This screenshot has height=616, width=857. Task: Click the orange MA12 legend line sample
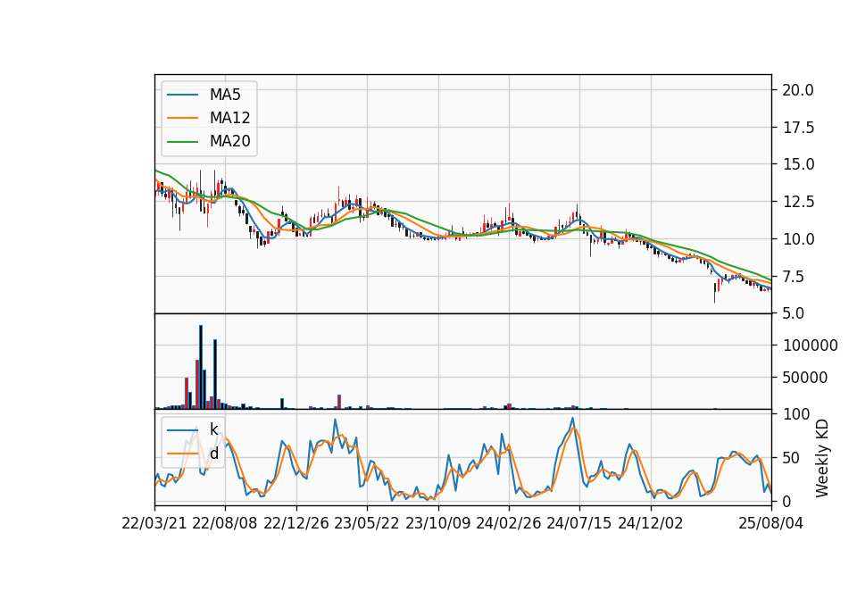coord(182,118)
